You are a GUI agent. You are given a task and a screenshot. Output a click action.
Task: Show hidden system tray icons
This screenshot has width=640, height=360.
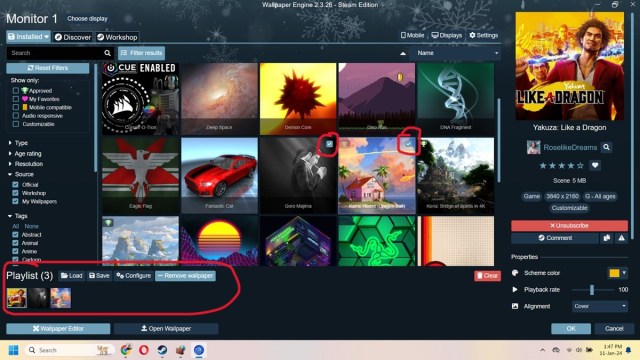tap(542, 350)
